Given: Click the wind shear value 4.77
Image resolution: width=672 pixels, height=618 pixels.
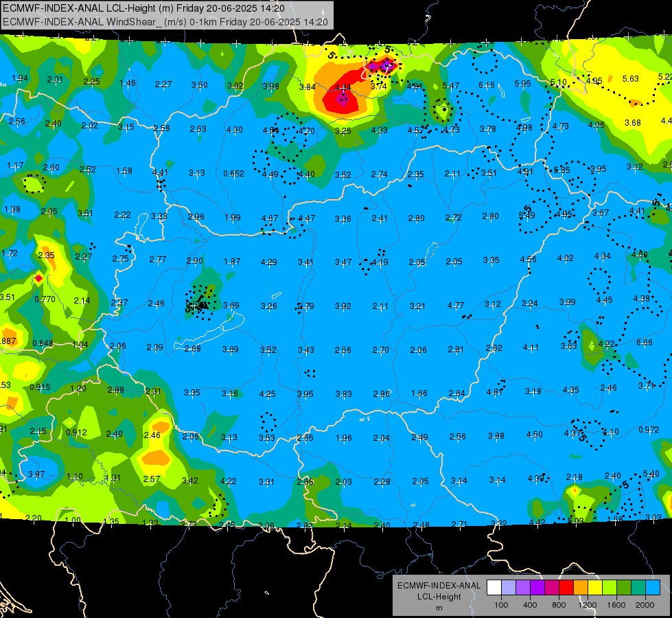Looking at the screenshot, I should [x=456, y=306].
